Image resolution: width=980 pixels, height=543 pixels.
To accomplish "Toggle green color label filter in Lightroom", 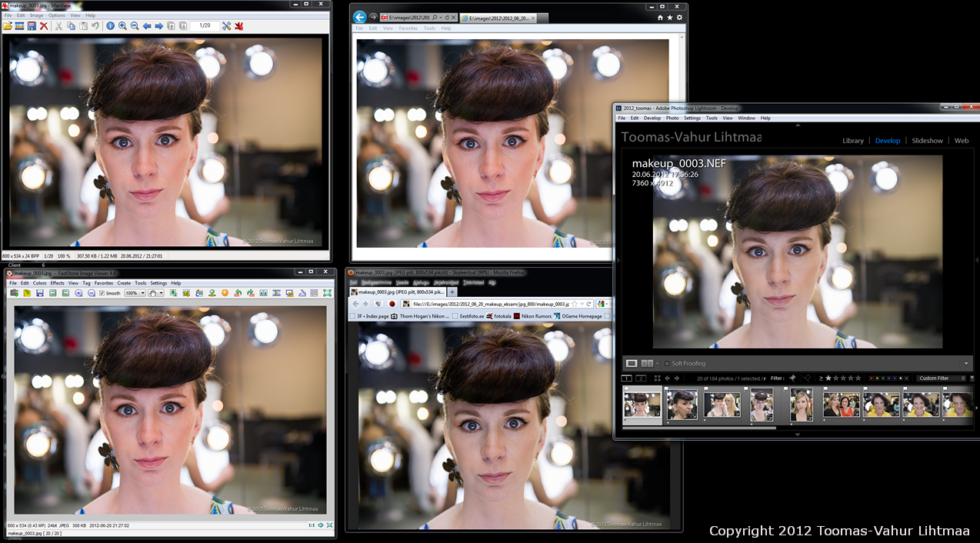I will [883, 378].
